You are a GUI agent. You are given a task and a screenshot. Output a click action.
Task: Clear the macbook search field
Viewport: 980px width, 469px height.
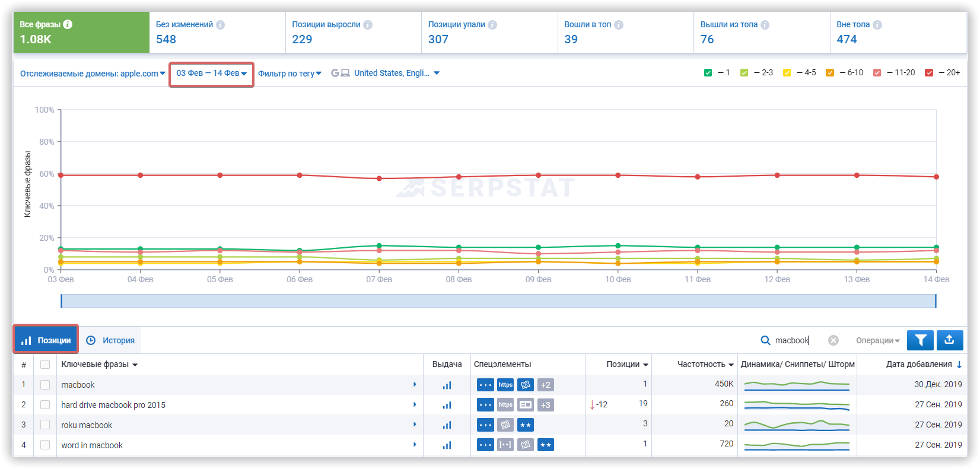[x=833, y=340]
